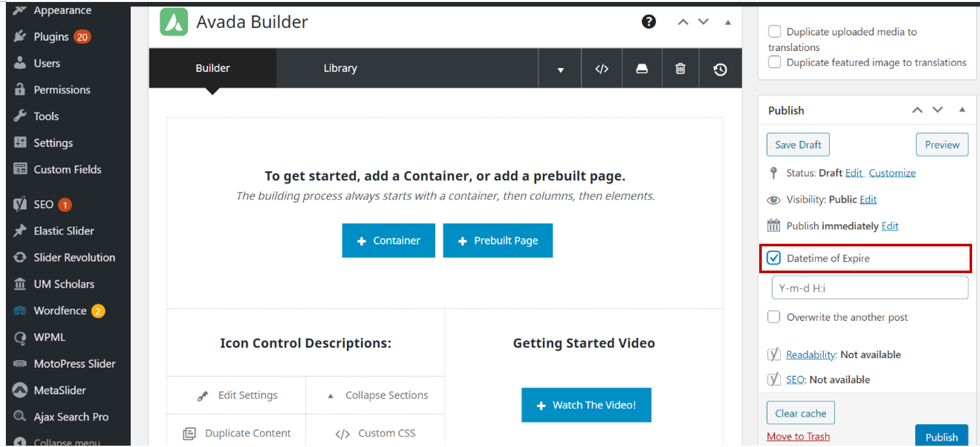Edit the Publish immediately schedule
Viewport: 980px width, 447px height.
(x=890, y=225)
